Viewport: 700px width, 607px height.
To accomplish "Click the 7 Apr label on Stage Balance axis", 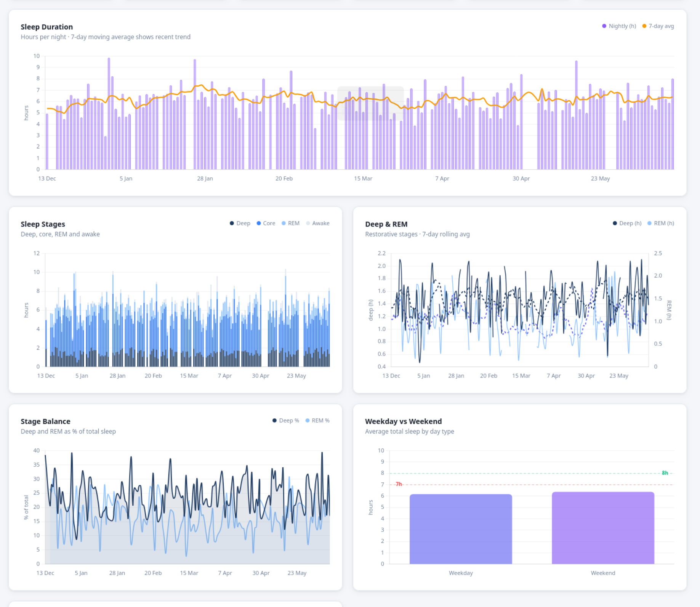I will [225, 573].
